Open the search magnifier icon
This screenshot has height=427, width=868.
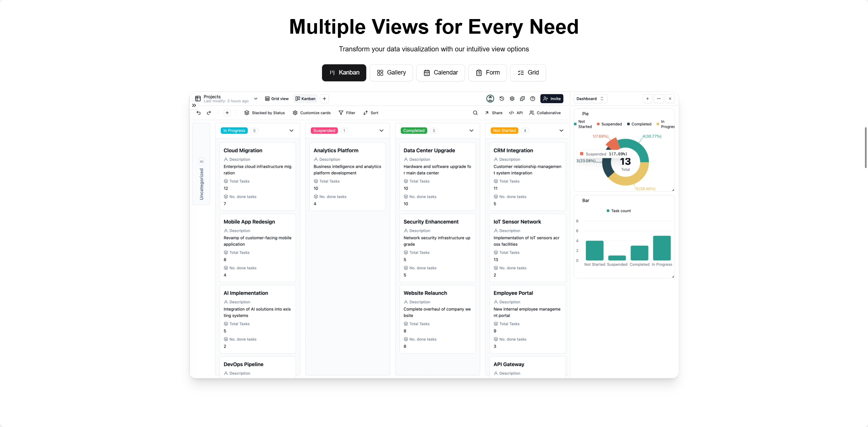475,113
